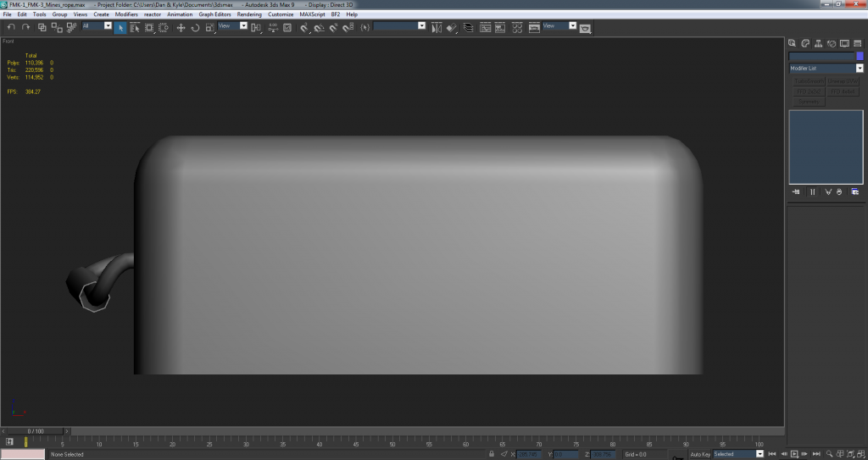Image resolution: width=868 pixels, height=460 pixels.
Task: Choose the Select and Move tool
Action: (x=181, y=27)
